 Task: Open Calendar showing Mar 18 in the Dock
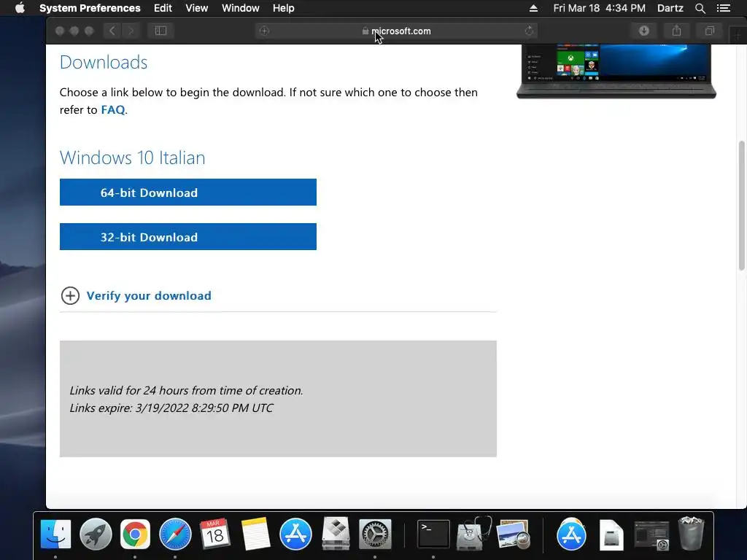pyautogui.click(x=215, y=534)
